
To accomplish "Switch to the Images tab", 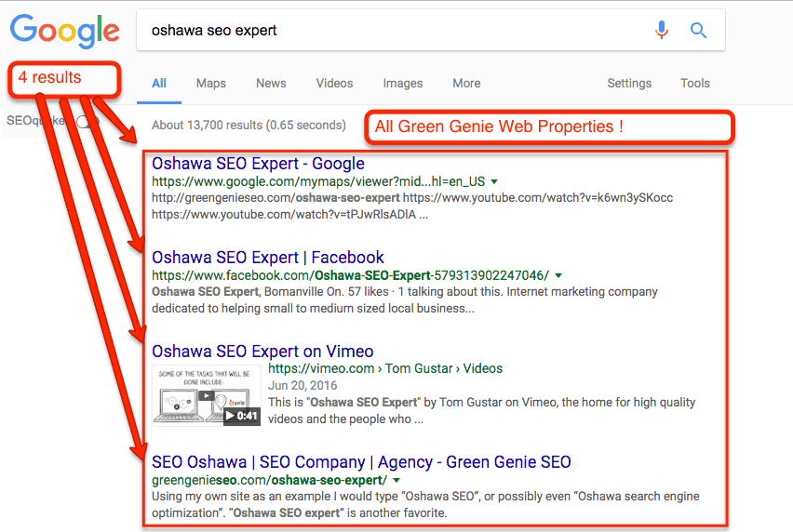I will click(403, 84).
